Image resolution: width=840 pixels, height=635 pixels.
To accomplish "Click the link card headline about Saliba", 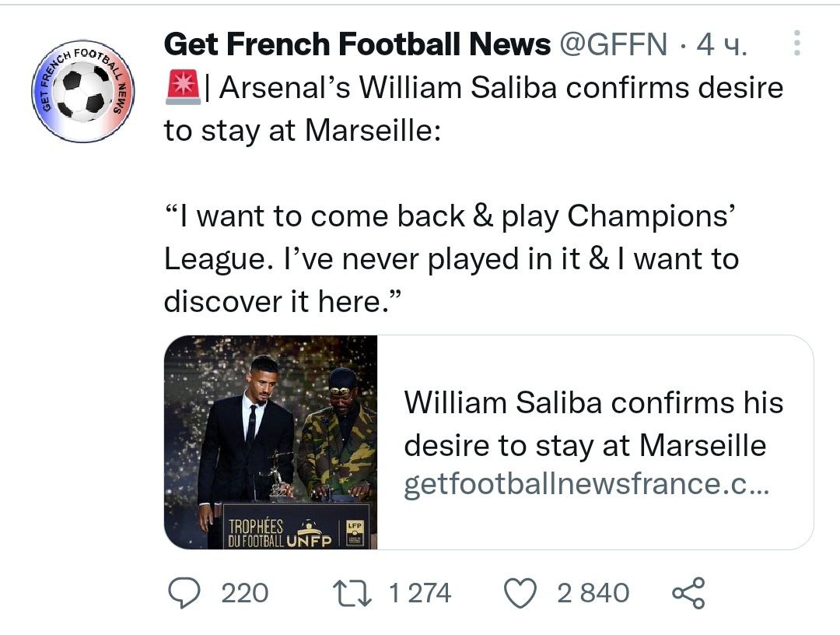I will (x=593, y=424).
